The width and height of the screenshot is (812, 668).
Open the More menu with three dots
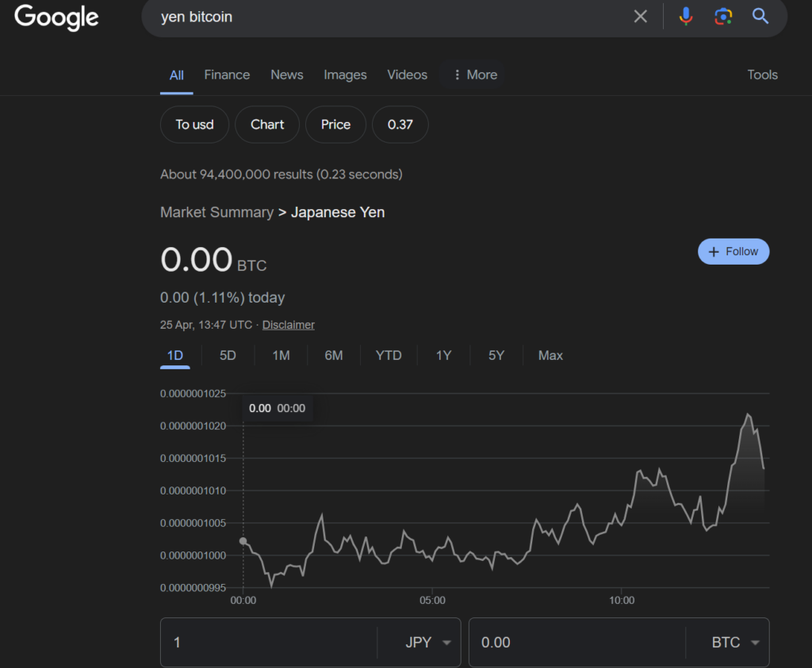tap(474, 74)
